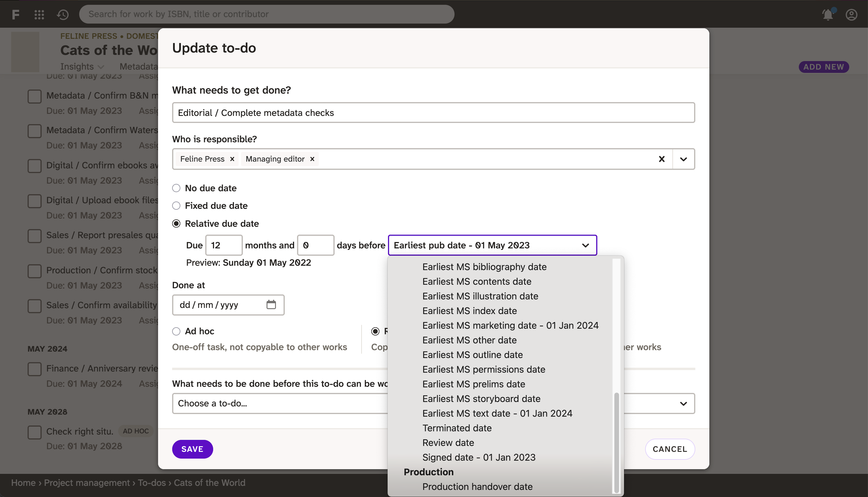Select the No due date radio button

pos(176,188)
